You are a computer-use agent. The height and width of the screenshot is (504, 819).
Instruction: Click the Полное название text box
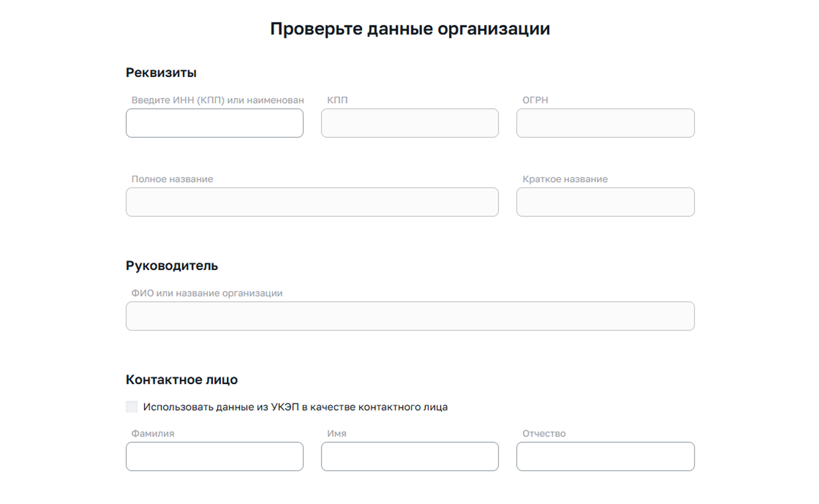coord(312,202)
